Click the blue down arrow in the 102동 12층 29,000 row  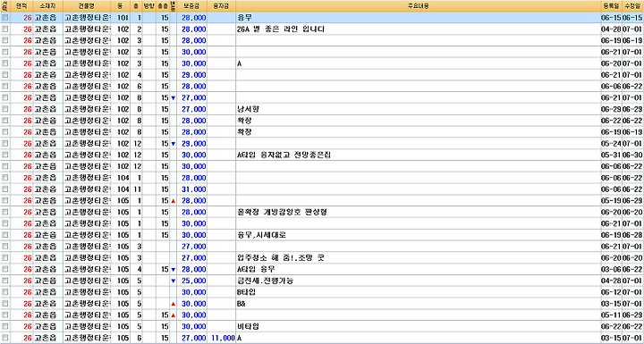[173, 144]
